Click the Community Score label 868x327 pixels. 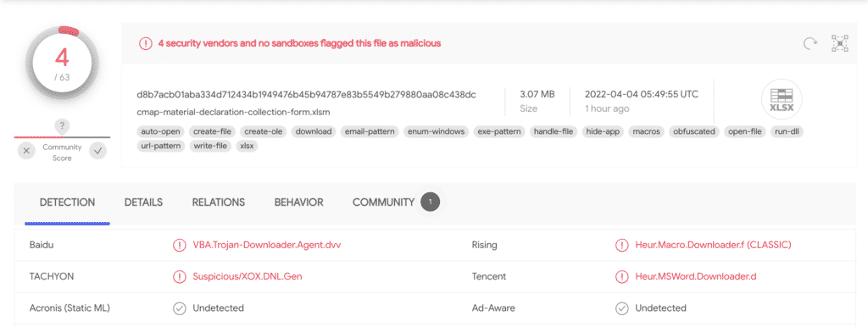point(62,152)
